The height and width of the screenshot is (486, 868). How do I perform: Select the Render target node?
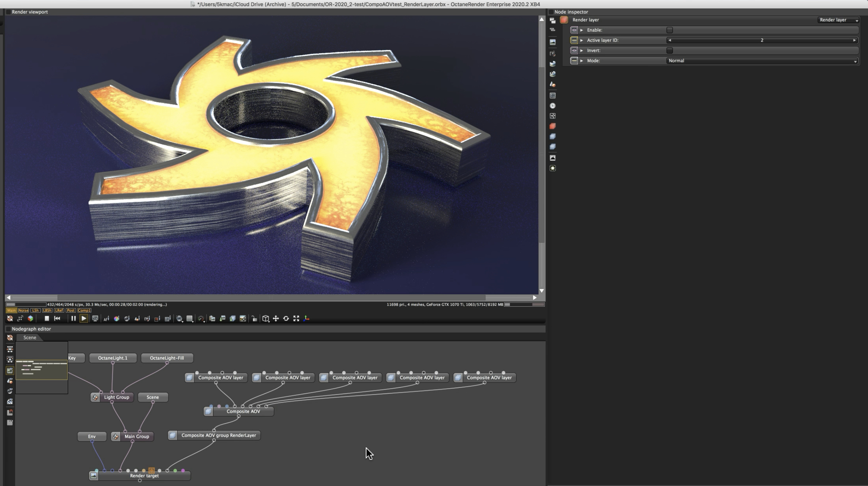tap(144, 476)
